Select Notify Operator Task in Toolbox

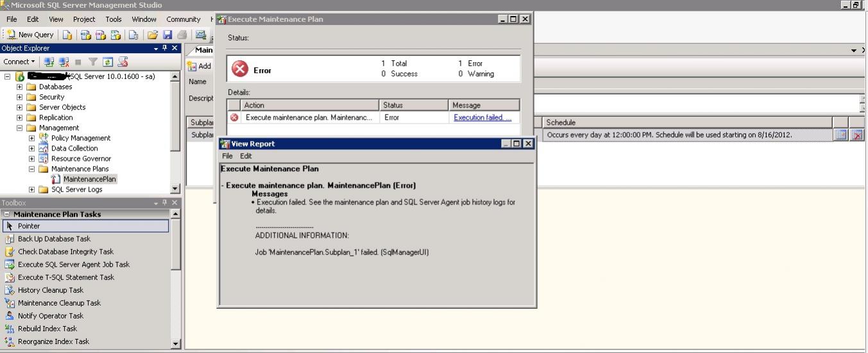[x=86, y=316]
